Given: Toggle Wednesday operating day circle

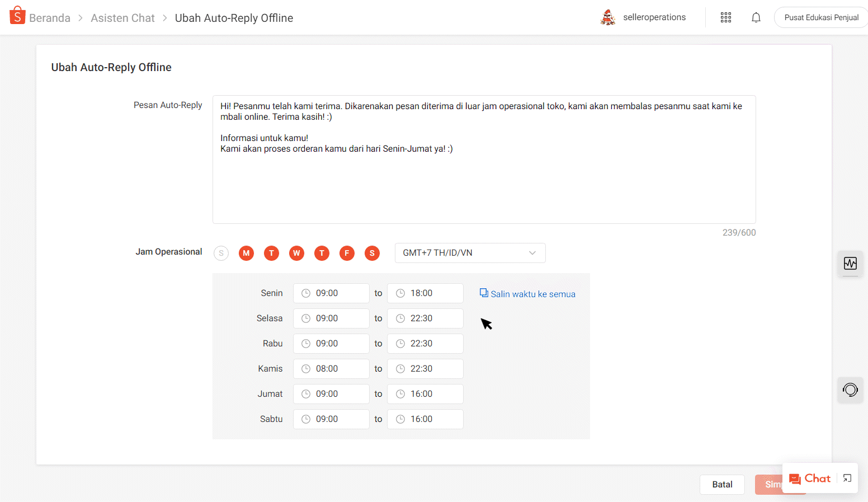Looking at the screenshot, I should coord(296,253).
